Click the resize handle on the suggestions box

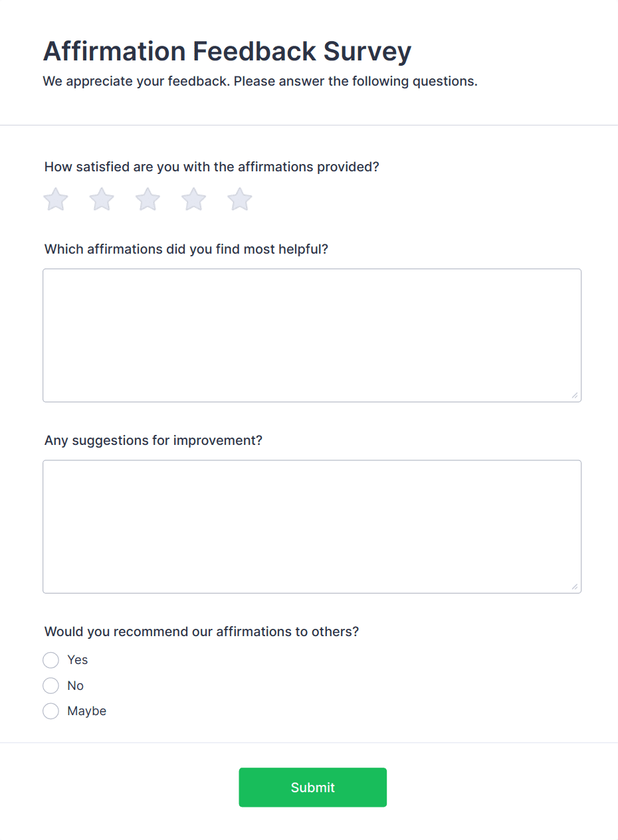click(574, 586)
